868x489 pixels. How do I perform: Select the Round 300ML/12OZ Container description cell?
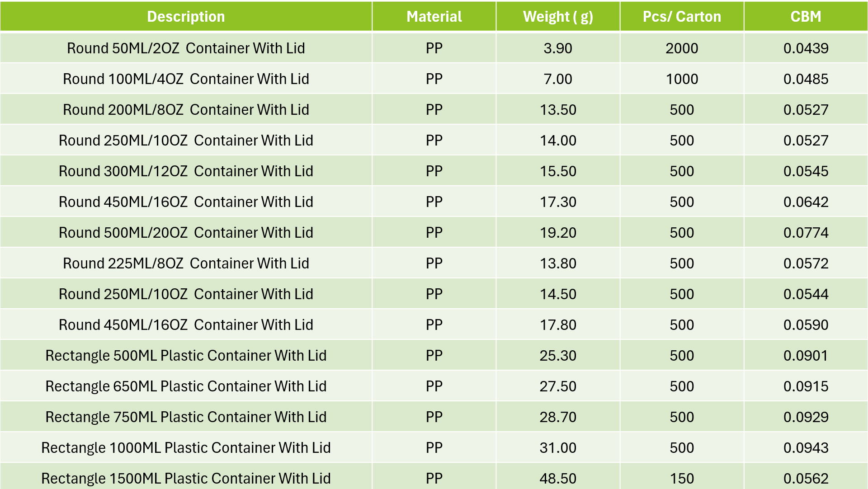click(x=186, y=171)
